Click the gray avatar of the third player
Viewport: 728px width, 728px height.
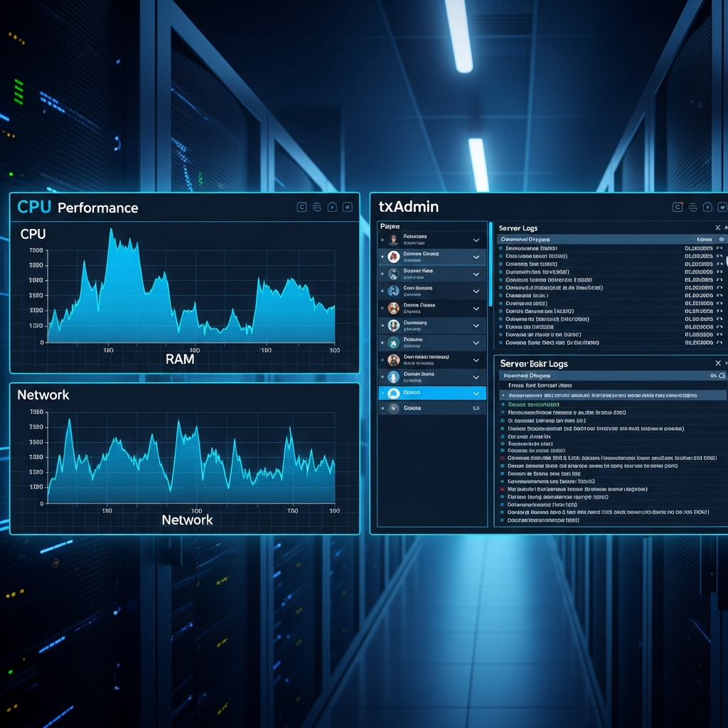point(394,274)
